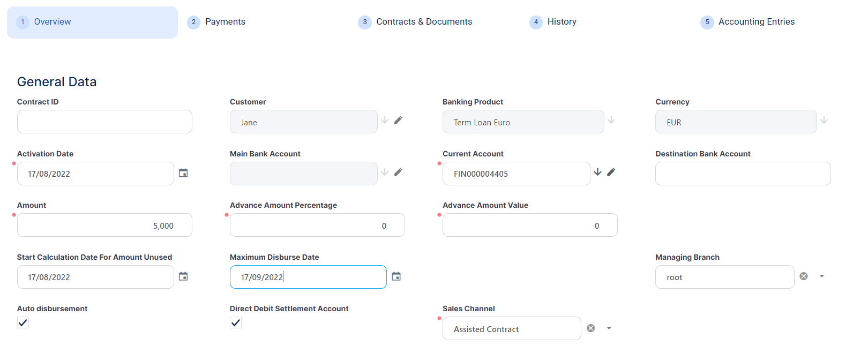This screenshot has height=353, width=868.
Task: Switch to the Payments tab
Action: coord(225,22)
